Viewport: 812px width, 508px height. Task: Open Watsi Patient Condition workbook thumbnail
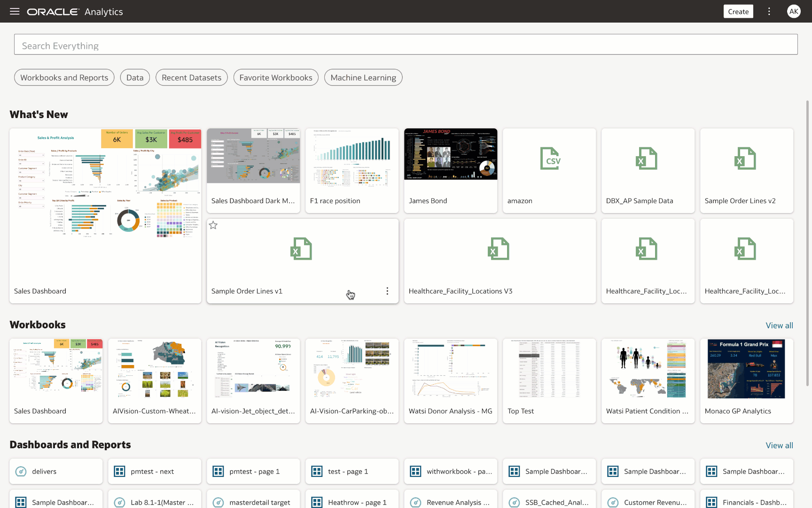(648, 369)
